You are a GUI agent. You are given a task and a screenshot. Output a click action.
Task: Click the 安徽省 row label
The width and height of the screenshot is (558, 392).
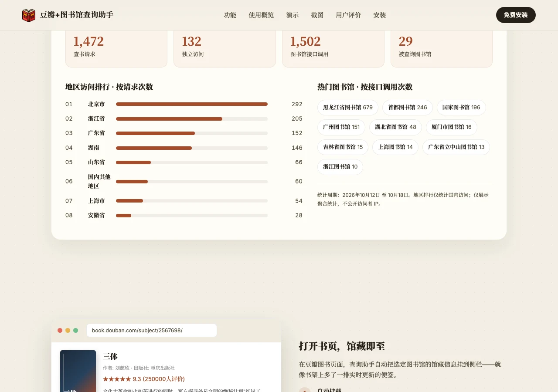pos(96,216)
